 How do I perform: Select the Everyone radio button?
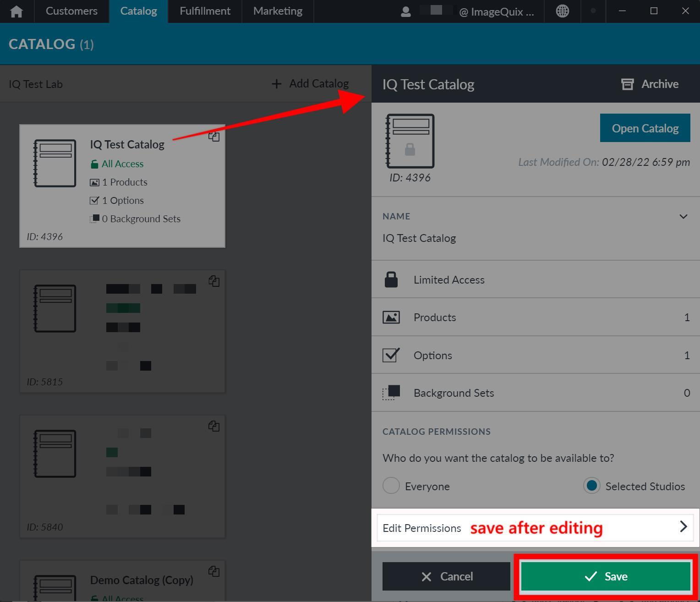click(391, 486)
